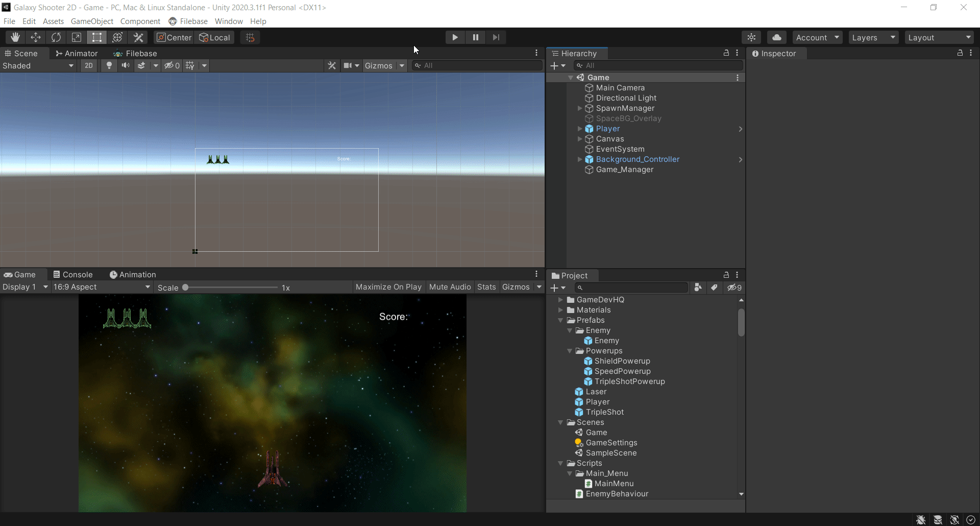
Task: Lock the Inspector panel
Action: click(x=960, y=53)
